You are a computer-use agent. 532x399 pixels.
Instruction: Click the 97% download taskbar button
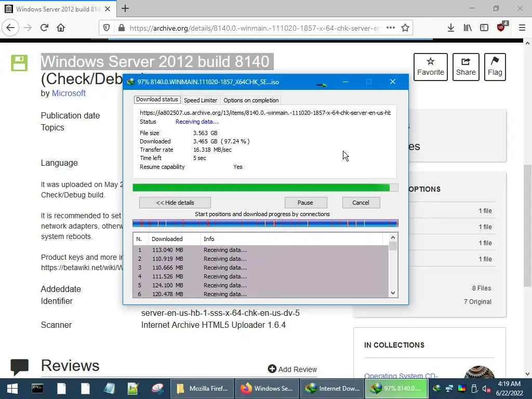click(x=395, y=389)
